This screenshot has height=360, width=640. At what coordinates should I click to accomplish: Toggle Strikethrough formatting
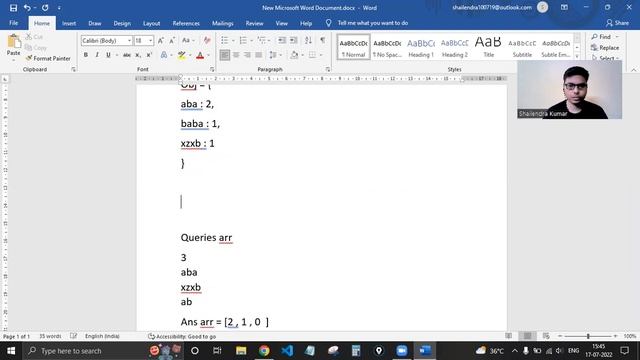(x=127, y=55)
